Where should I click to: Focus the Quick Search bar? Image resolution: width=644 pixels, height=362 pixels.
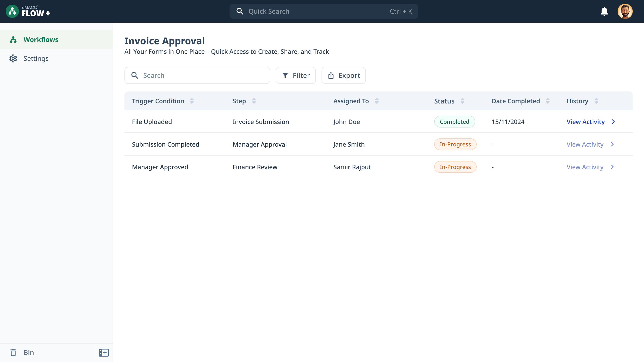pos(323,11)
